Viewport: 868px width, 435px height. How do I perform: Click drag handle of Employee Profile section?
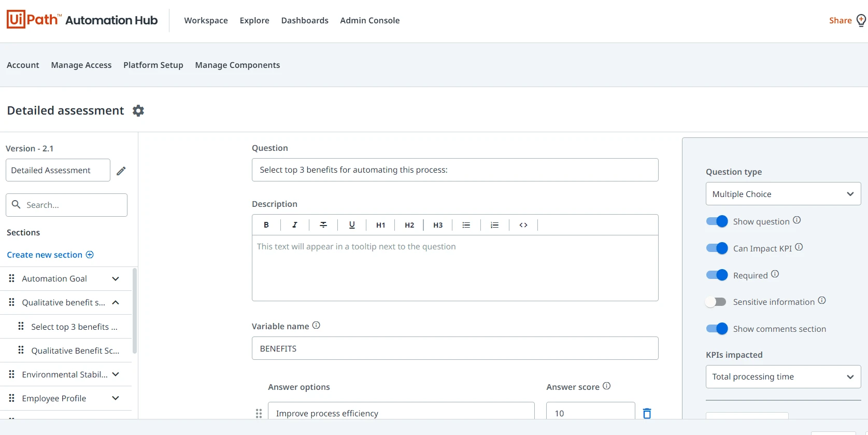[12, 398]
